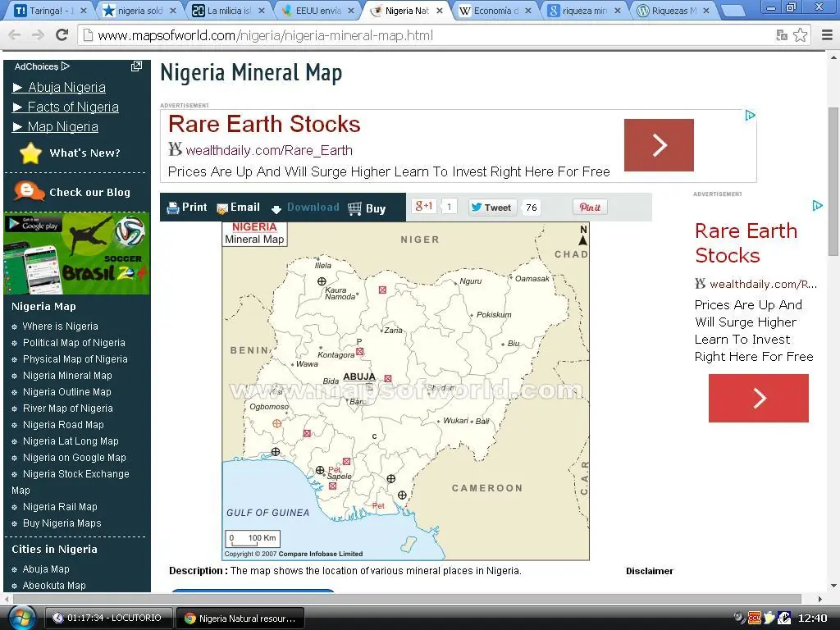The height and width of the screenshot is (630, 840).
Task: Click the taskbar clock showing 12:40
Action: (x=812, y=619)
